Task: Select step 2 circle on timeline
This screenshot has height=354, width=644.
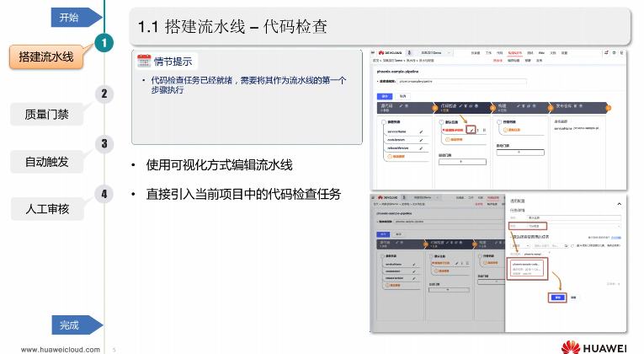Action: pos(104,94)
